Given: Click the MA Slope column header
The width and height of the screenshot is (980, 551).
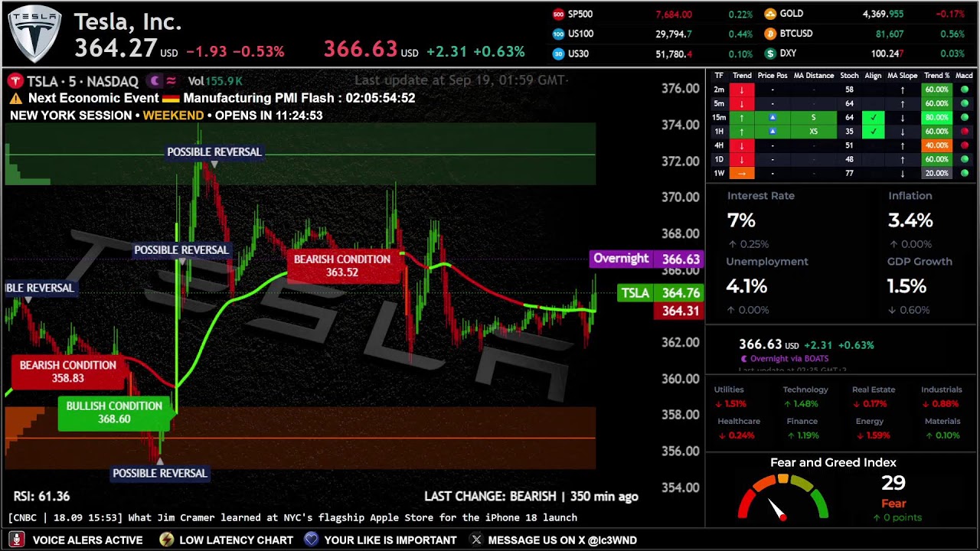Looking at the screenshot, I should point(903,76).
